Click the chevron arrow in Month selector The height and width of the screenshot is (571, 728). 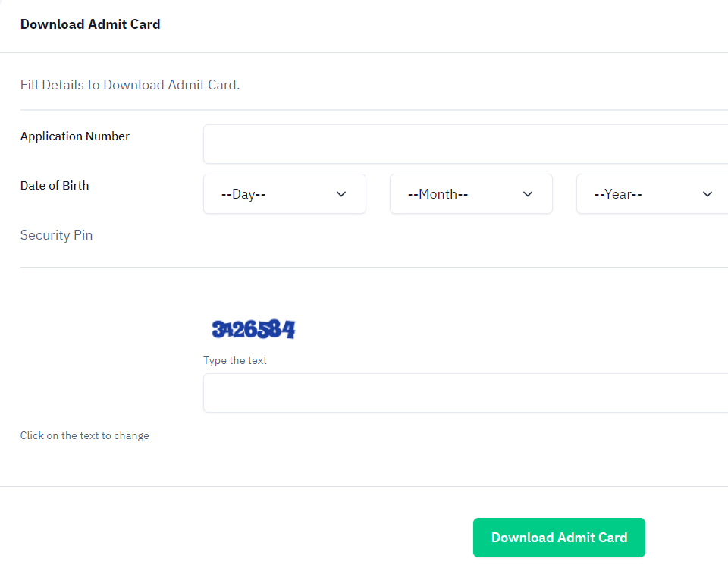(x=528, y=194)
